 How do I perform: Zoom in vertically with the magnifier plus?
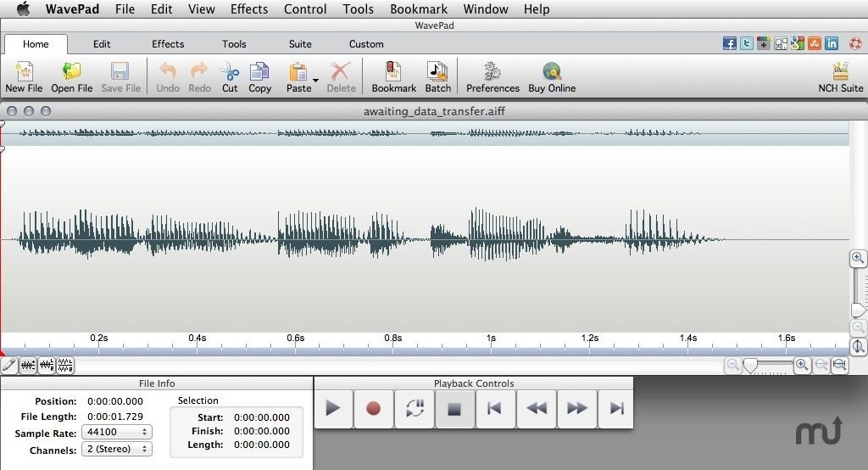click(858, 258)
